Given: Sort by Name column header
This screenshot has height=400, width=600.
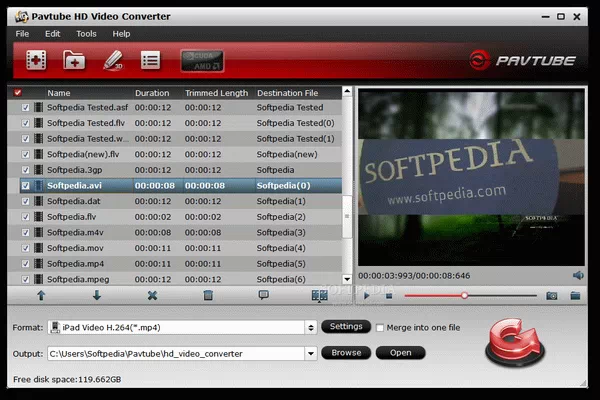Looking at the screenshot, I should pyautogui.click(x=59, y=93).
